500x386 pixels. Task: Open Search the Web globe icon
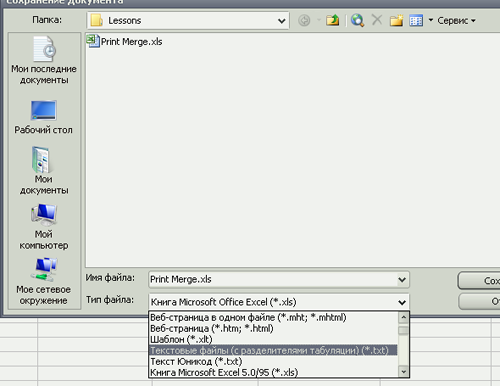[x=357, y=20]
